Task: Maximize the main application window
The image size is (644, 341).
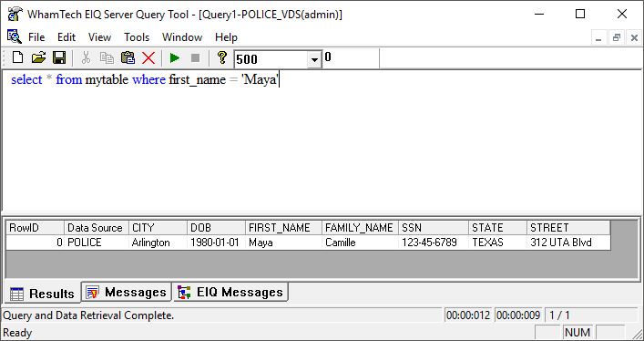Action: coord(580,14)
